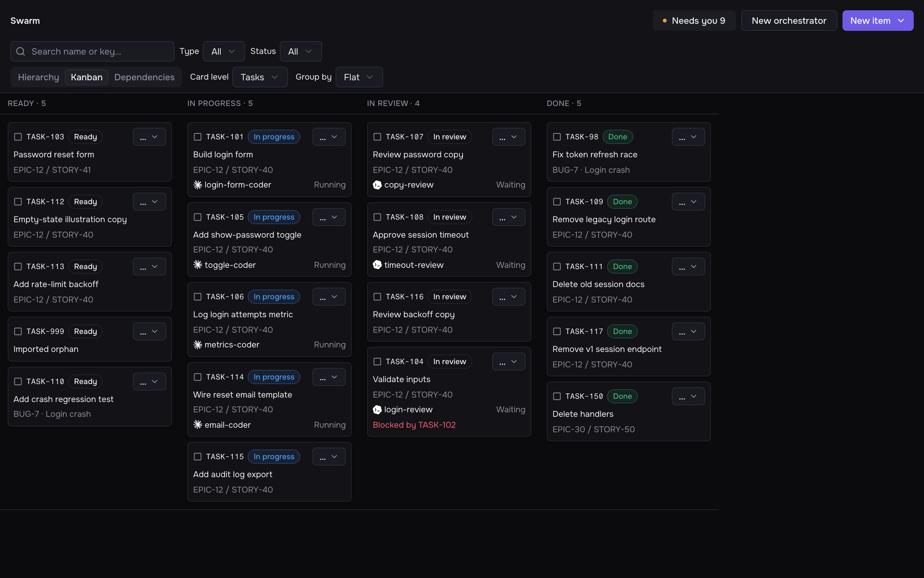Click the New orchestrator button
924x578 pixels.
pos(789,21)
